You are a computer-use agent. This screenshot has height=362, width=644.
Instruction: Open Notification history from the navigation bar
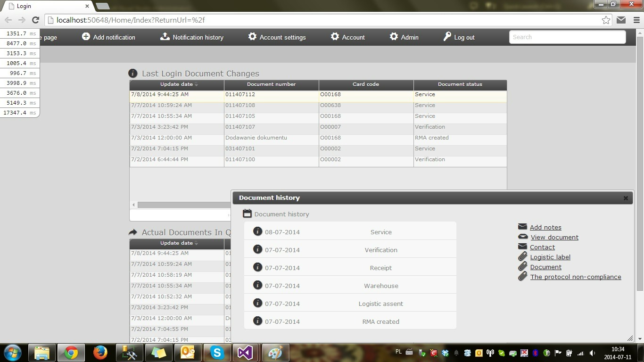[x=198, y=37]
